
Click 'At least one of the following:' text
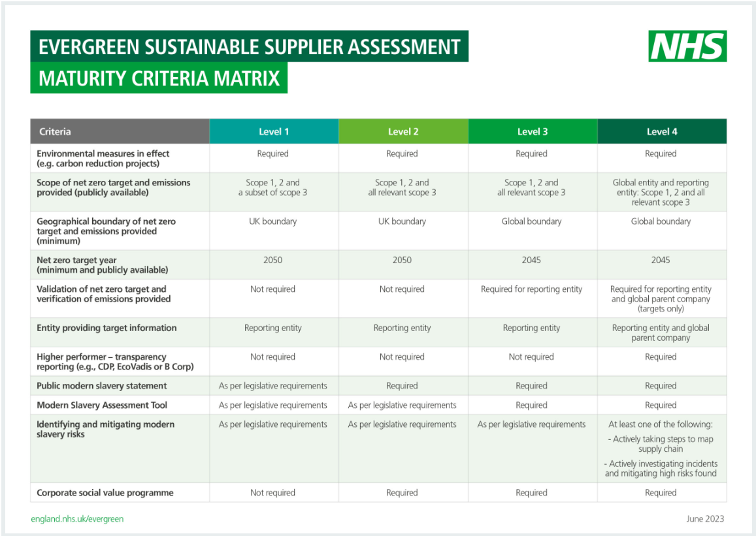pos(661,424)
